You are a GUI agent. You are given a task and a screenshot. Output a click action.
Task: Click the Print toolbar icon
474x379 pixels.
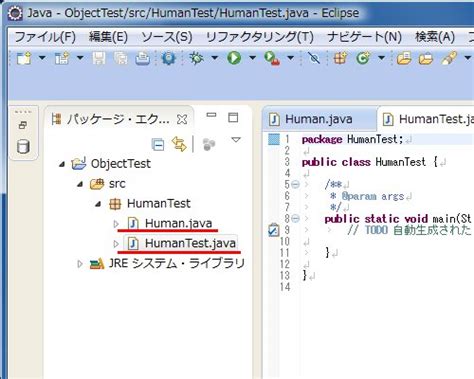(143, 58)
